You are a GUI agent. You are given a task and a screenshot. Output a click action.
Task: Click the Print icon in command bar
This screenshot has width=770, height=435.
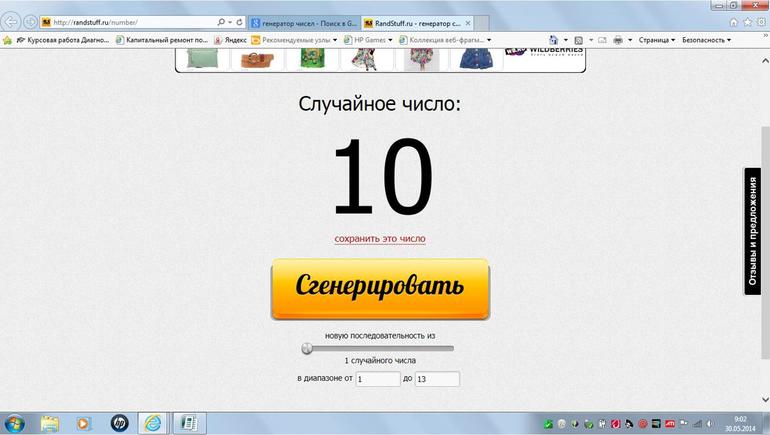[x=618, y=40]
